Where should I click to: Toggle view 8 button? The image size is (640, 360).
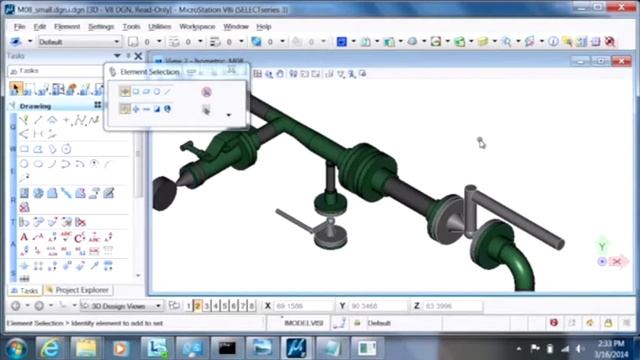click(x=251, y=306)
